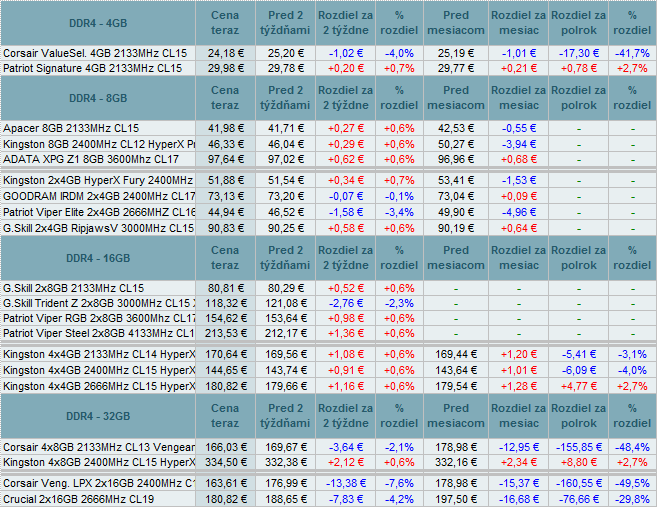Click the price '213,53 €'

click(x=226, y=333)
